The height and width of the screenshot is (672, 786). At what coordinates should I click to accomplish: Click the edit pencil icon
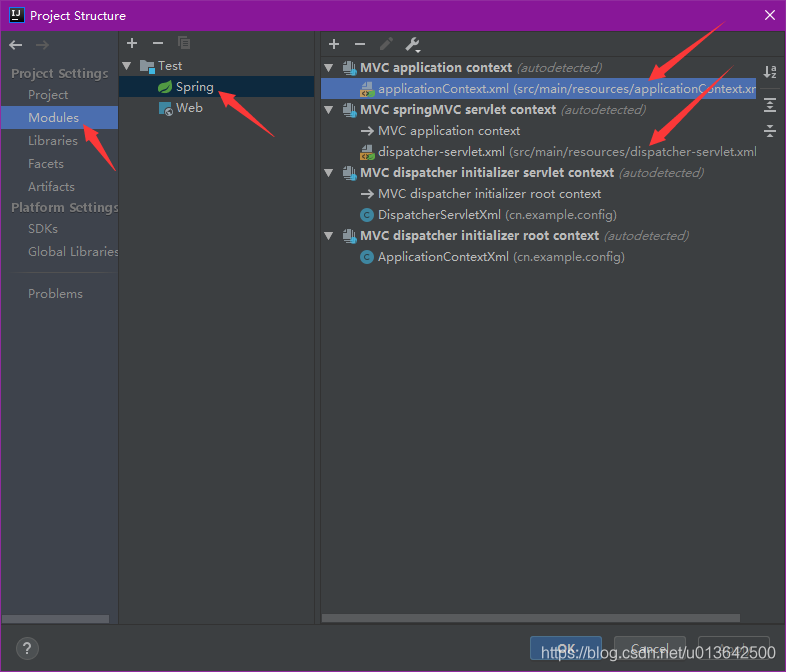(386, 44)
